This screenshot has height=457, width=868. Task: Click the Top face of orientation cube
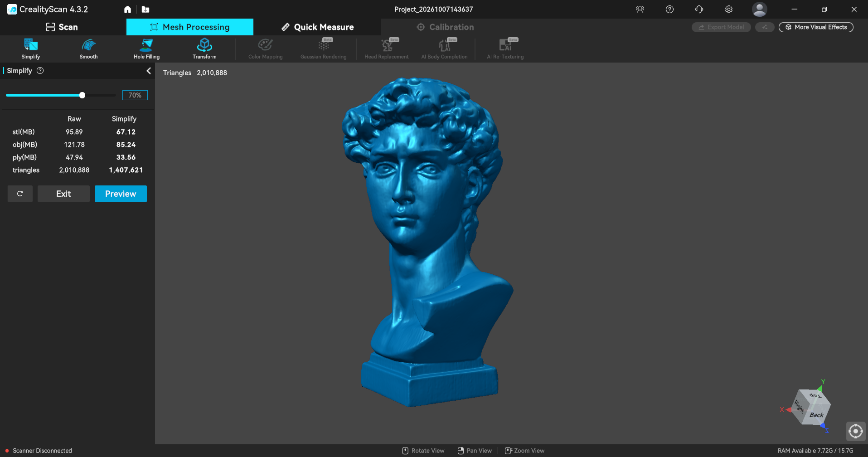coord(815,396)
